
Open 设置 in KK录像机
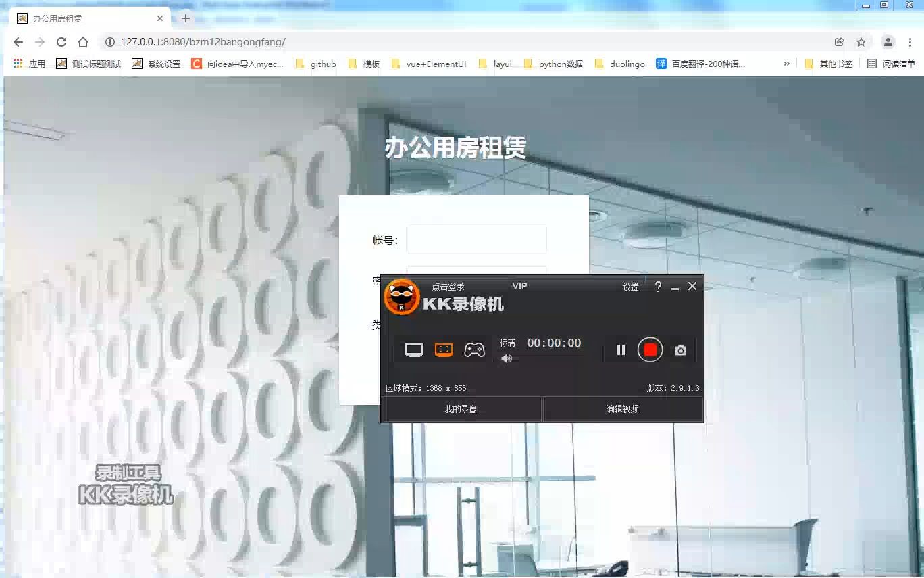coord(630,287)
